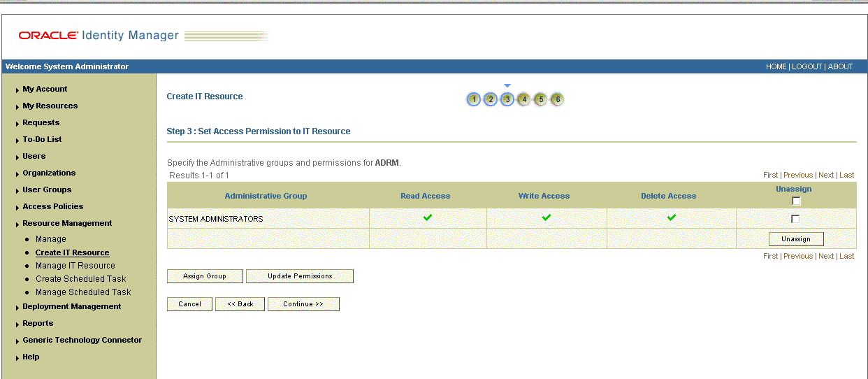This screenshot has width=868, height=379.
Task: Select the SYSTEM ADMINISTRATORS group cell
Action: click(268, 219)
